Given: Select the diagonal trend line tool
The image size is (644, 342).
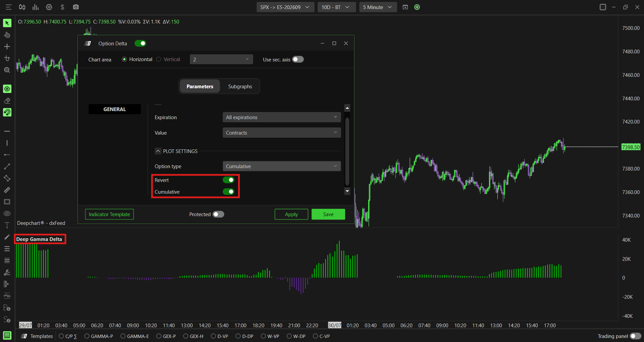Looking at the screenshot, I should click(7, 166).
